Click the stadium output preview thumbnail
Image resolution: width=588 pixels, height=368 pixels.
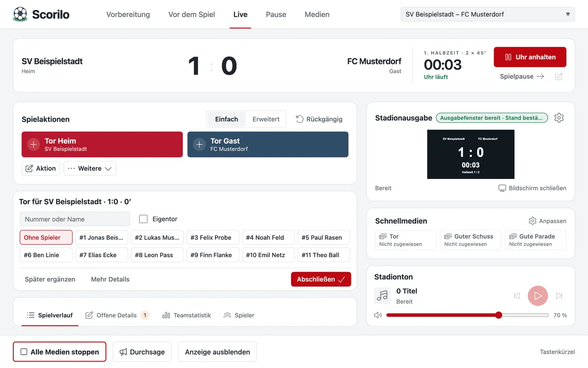coord(471,154)
